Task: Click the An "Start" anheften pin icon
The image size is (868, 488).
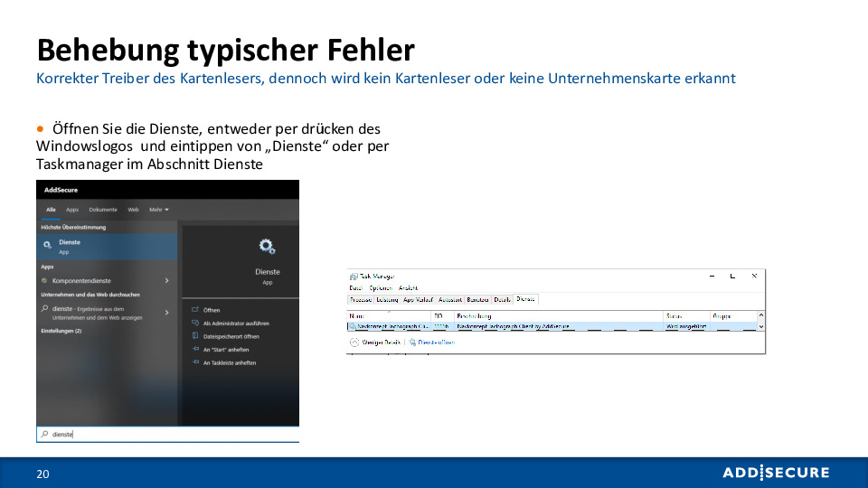Action: click(195, 349)
